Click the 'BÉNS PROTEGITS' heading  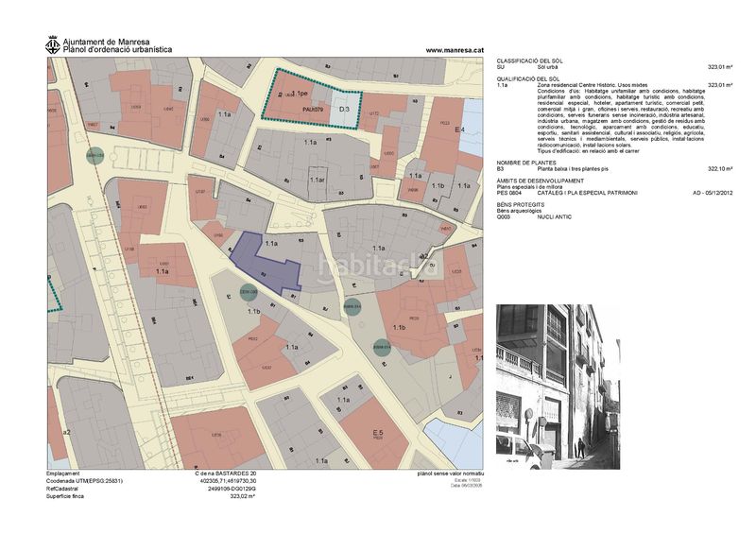pyautogui.click(x=521, y=204)
